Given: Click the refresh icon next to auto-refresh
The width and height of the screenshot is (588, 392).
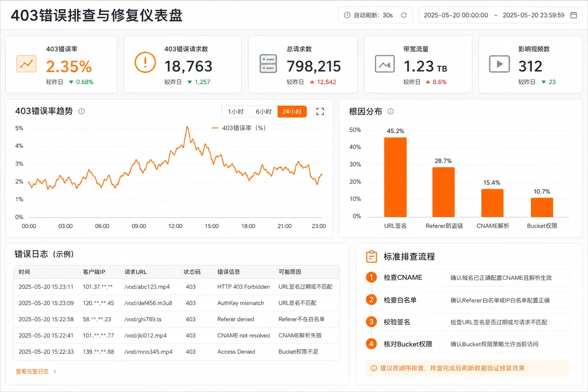Looking at the screenshot, I should click(x=404, y=15).
